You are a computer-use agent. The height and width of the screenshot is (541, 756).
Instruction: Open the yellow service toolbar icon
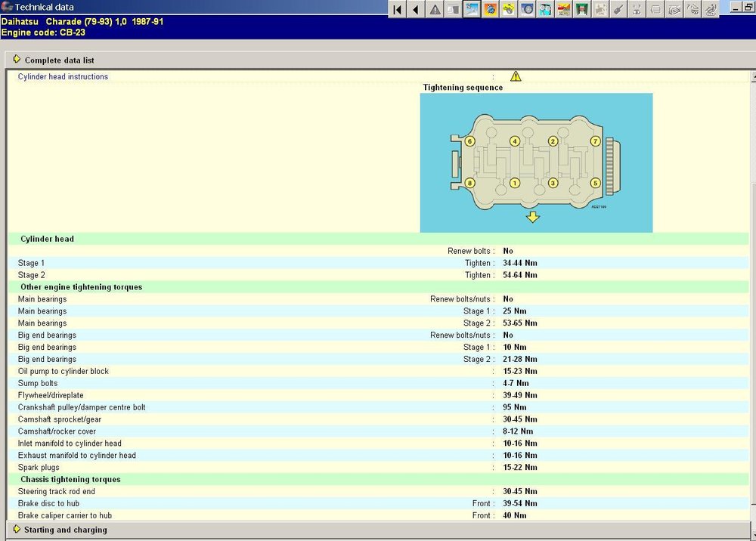coord(509,9)
